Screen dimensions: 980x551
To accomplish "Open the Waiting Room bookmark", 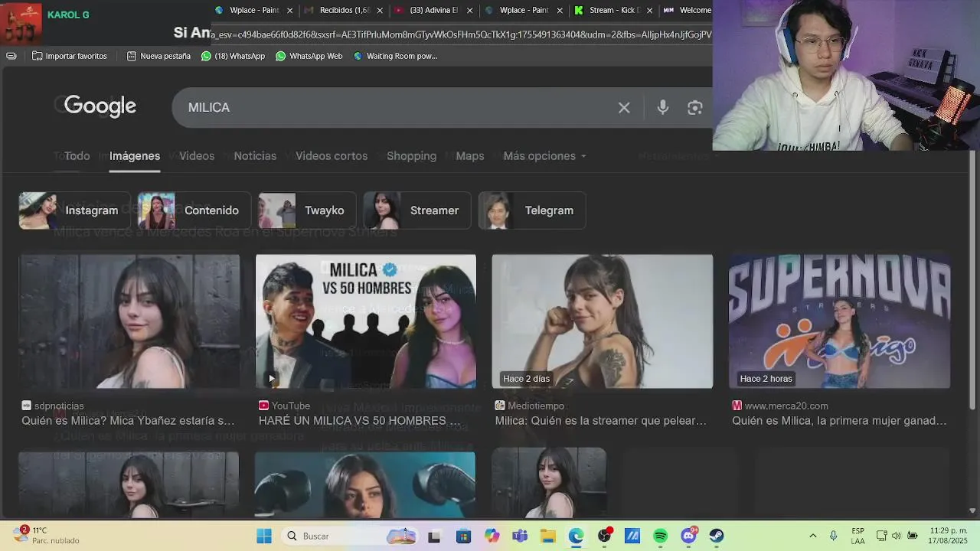I will point(395,56).
